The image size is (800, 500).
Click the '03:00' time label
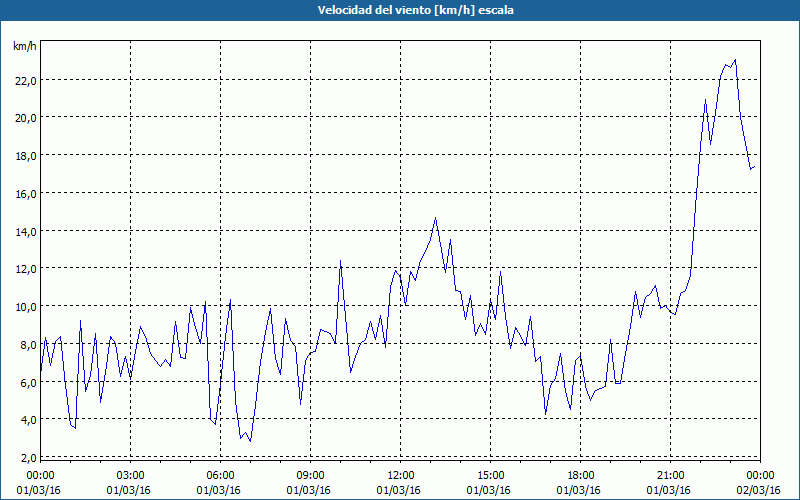pos(131,476)
